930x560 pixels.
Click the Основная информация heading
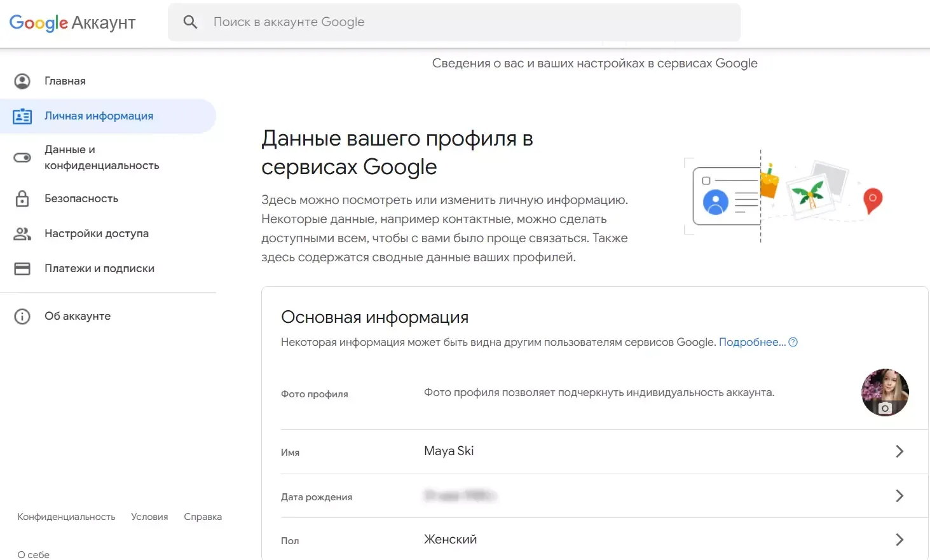(375, 317)
